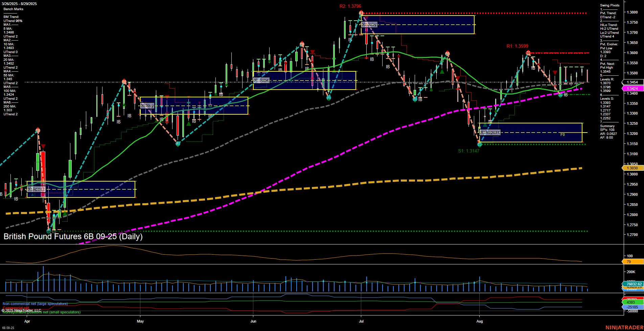Click the Swing Pivots heading
Viewport: 644px width, 331px height.
(610, 5)
